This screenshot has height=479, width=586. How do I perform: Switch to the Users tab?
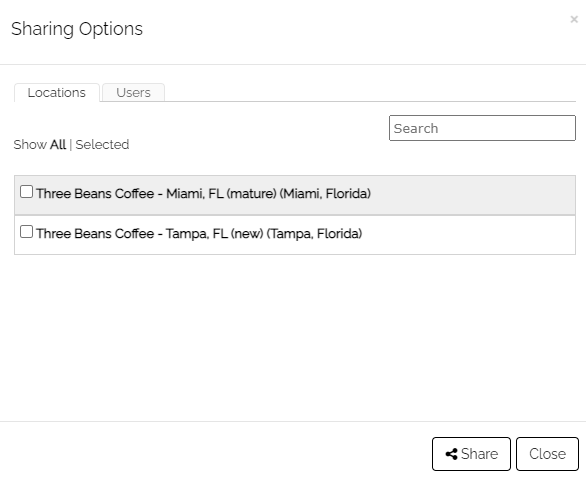click(133, 92)
